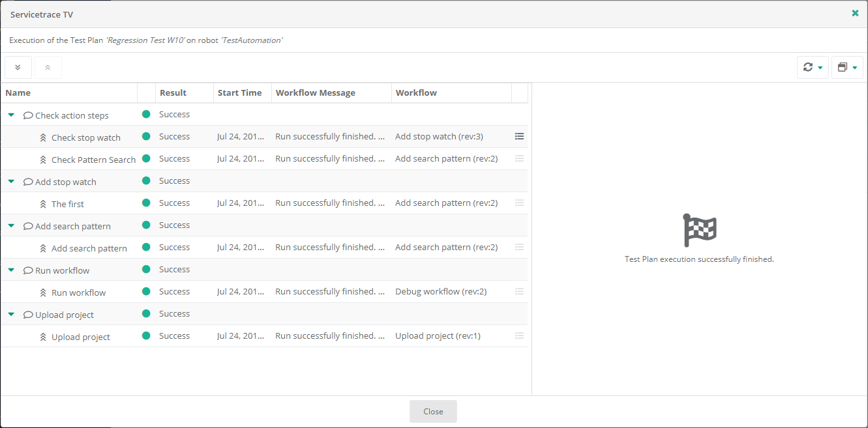Open the workflow details menu for Add stop watch
The image size is (868, 428).
[x=519, y=136]
